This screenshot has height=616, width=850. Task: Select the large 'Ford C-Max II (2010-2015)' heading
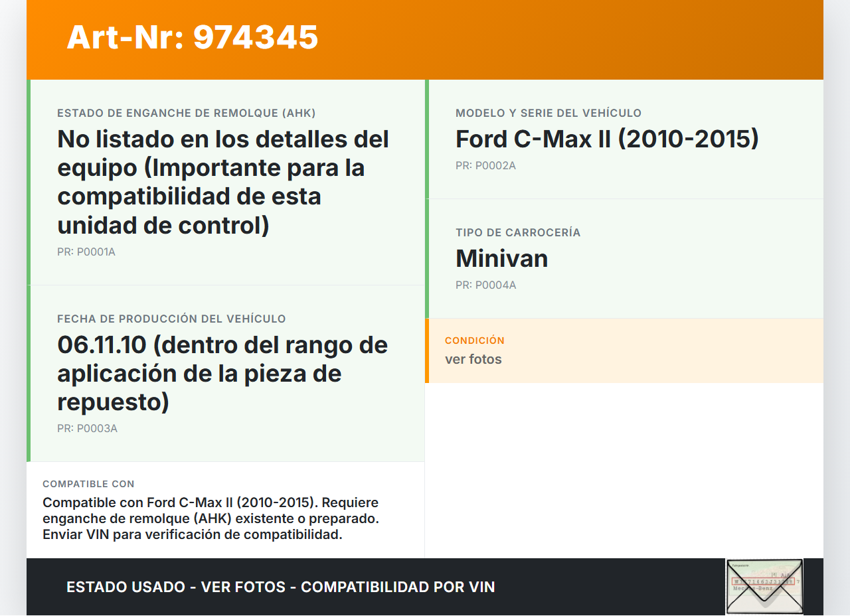coord(607,139)
